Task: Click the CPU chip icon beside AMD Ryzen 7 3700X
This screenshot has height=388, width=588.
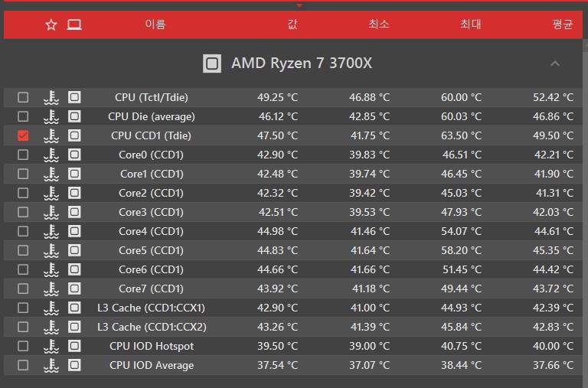Action: 212,64
